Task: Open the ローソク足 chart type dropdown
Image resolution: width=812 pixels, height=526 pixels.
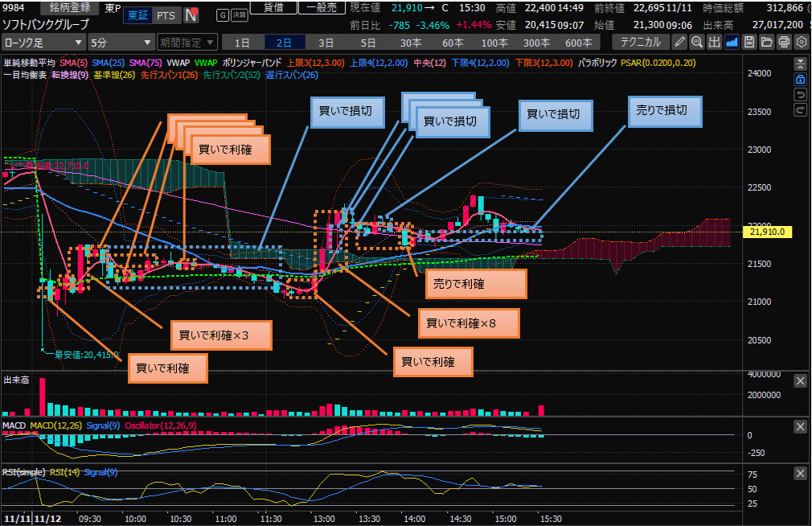Action: (x=44, y=42)
